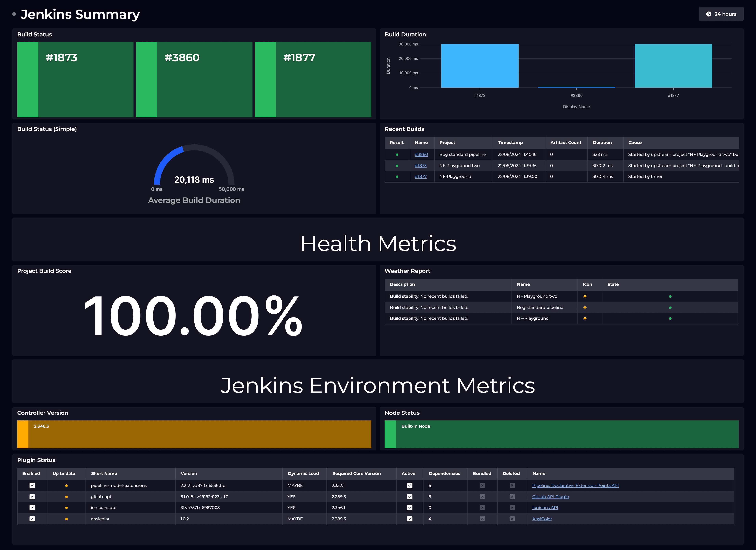Click build #3860 in Recent Builds table
The width and height of the screenshot is (756, 550).
coord(422,154)
